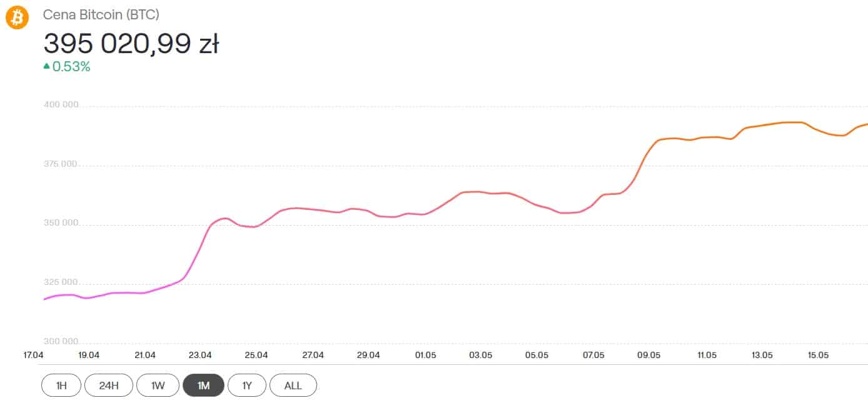Click the 400 000 price axis label
This screenshot has height=408, width=868.
(x=61, y=104)
